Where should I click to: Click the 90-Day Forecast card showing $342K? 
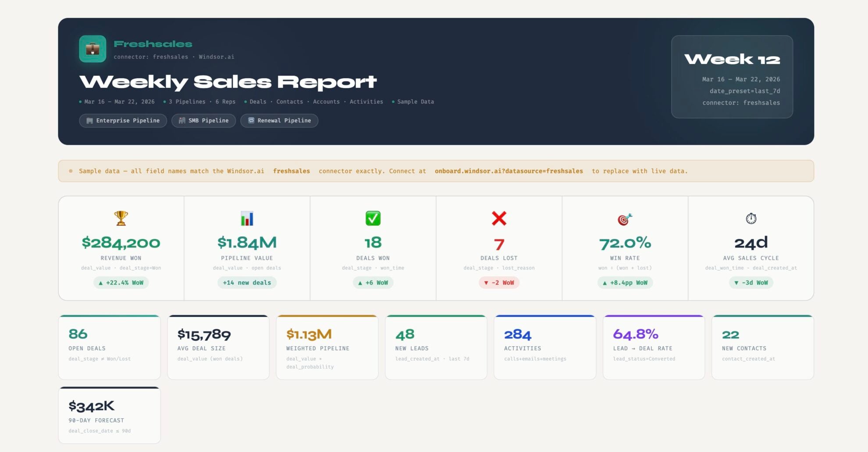[109, 415]
